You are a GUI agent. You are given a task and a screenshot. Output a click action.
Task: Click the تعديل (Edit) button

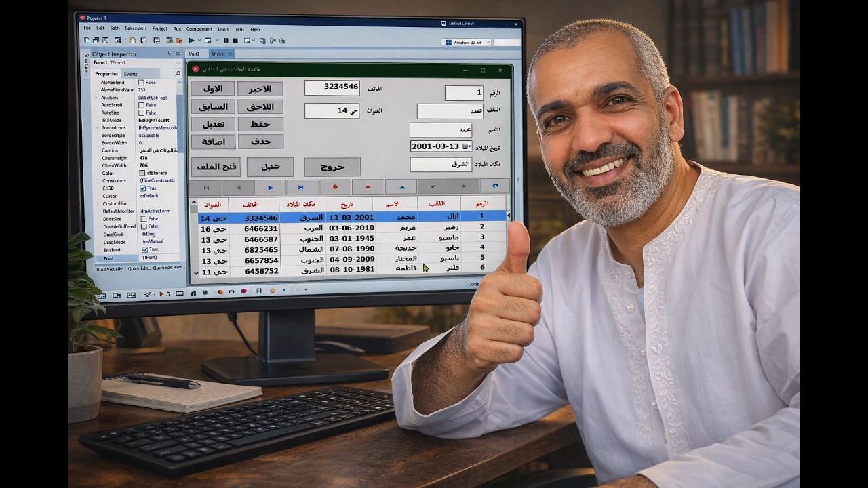213,124
